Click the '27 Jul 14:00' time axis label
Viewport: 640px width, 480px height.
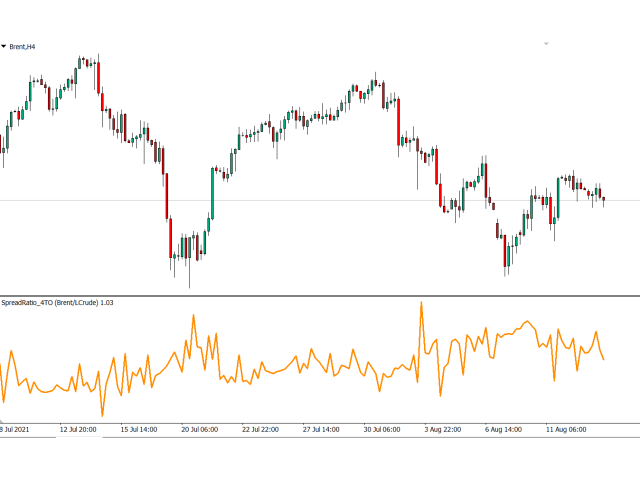pos(321,430)
